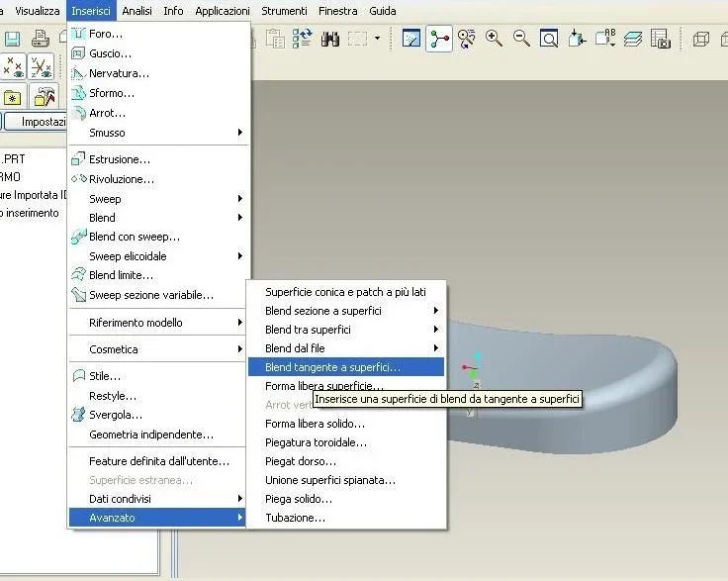The height and width of the screenshot is (581, 728).
Task: Expand the Cosmetica submenu
Action: coord(158,349)
